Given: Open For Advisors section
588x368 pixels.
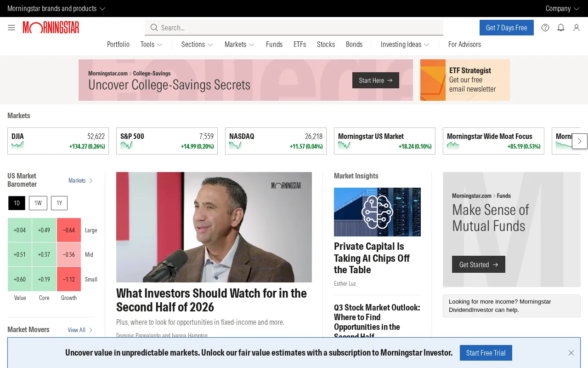Looking at the screenshot, I should (464, 44).
